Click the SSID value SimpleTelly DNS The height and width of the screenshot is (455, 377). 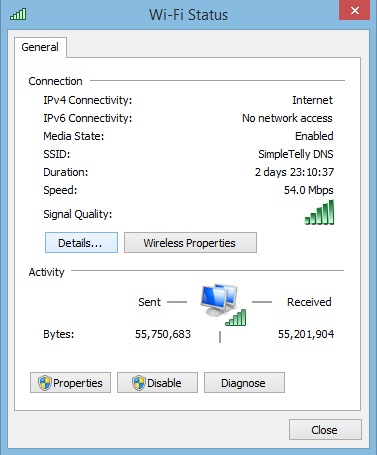296,154
